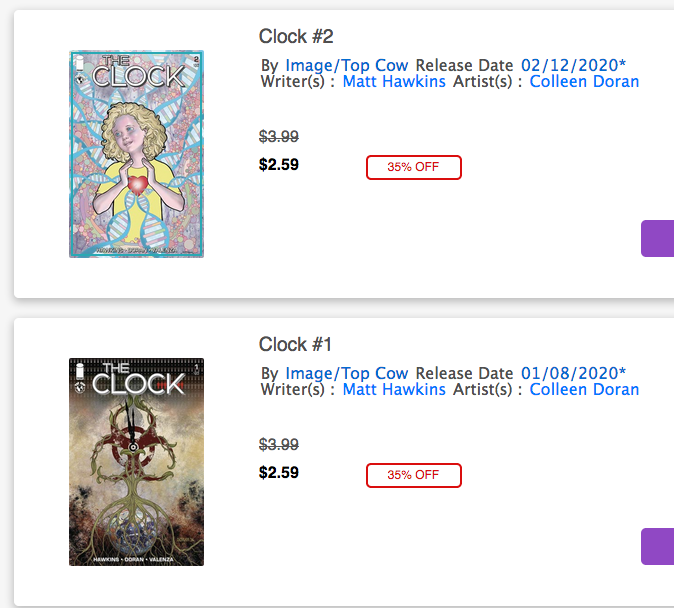Click the $2.59 sale price of Clock #2
The image size is (674, 608).
click(279, 164)
